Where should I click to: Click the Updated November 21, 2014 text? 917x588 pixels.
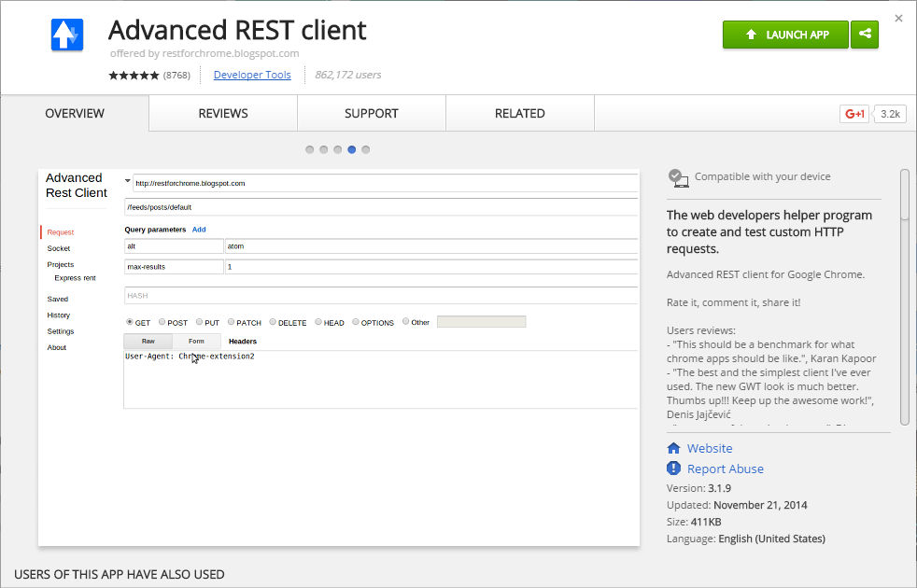(x=737, y=505)
